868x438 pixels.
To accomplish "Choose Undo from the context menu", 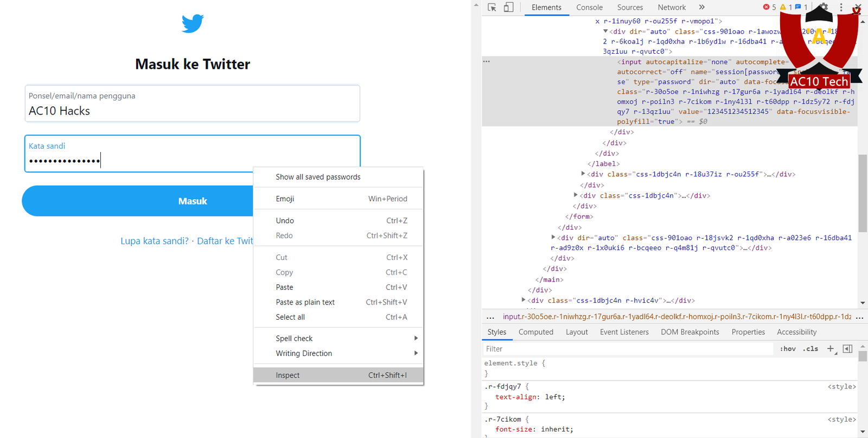I will click(339, 220).
